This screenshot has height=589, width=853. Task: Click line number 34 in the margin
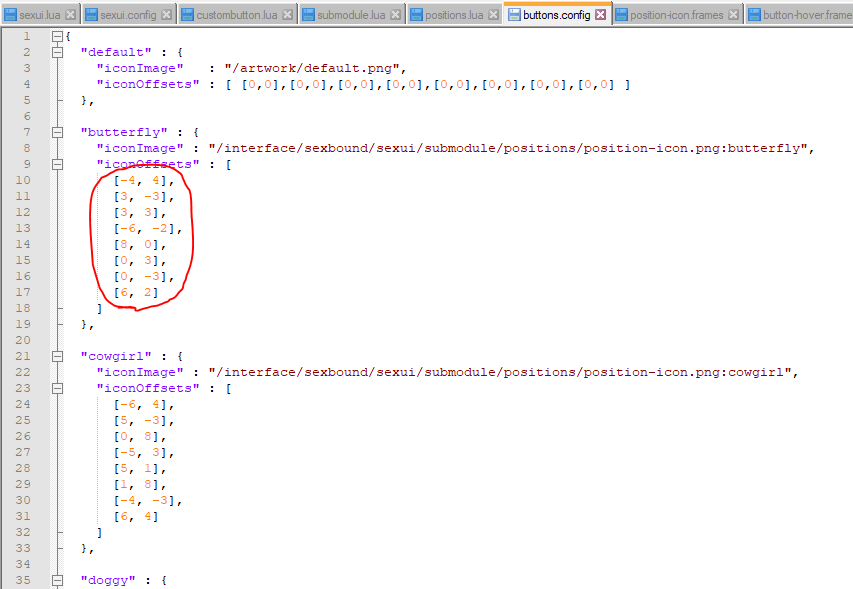23,565
